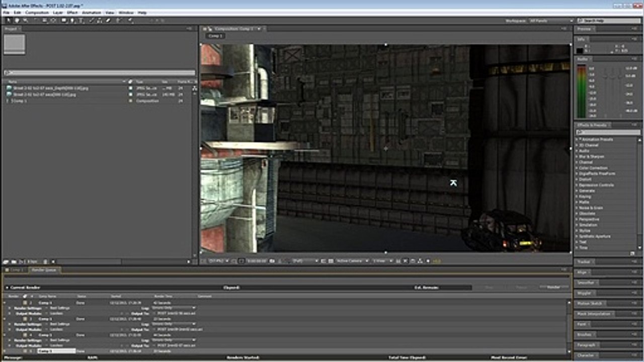This screenshot has width=644, height=362.
Task: Select the Pan Behind tool
Action: point(53,21)
